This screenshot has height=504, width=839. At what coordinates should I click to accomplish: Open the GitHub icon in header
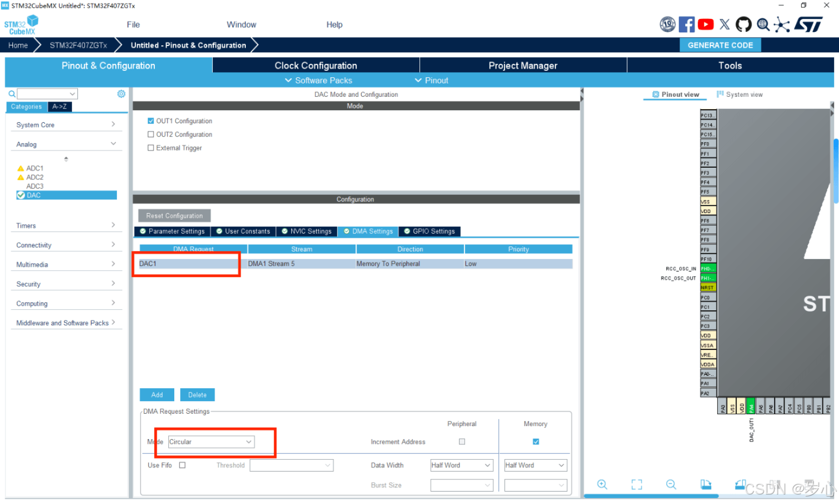pos(744,24)
